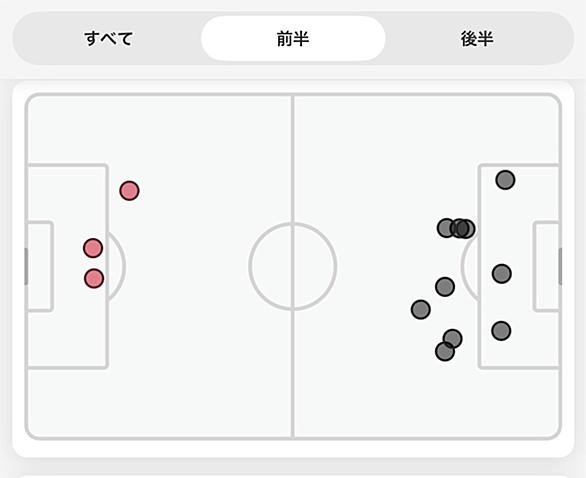Screen dimensions: 586x478
Task: Click the left six-yard goal area
Action: tap(40, 266)
